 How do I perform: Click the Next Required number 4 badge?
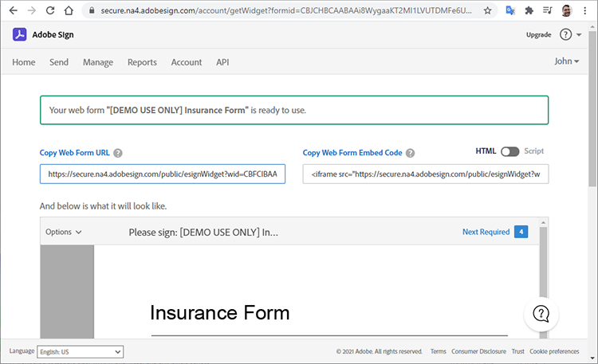point(521,232)
